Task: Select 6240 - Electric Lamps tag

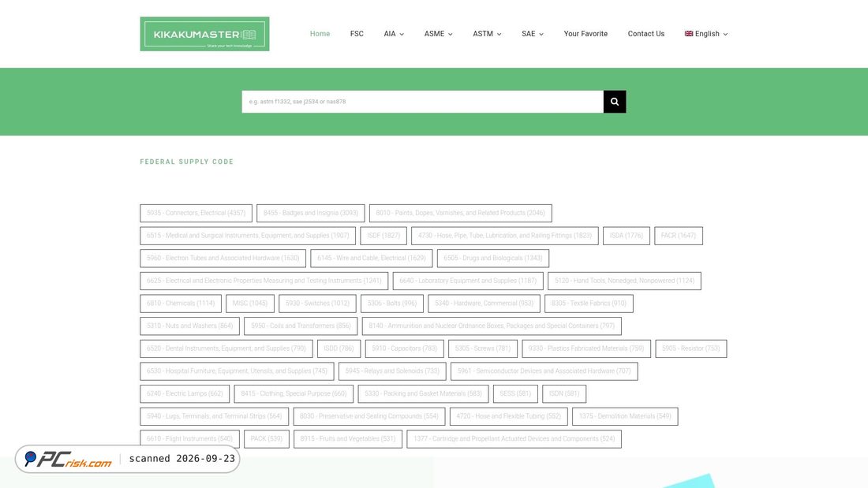Action: coord(185,394)
